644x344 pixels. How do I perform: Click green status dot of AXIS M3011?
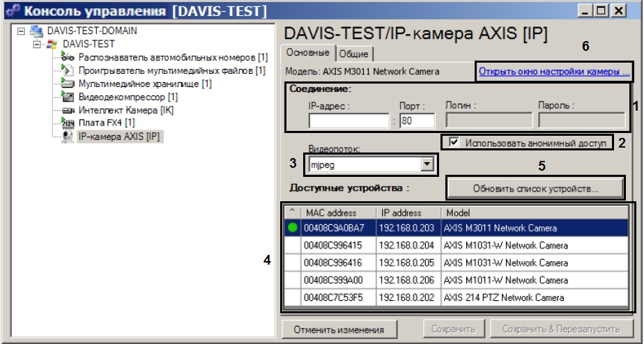click(x=293, y=228)
